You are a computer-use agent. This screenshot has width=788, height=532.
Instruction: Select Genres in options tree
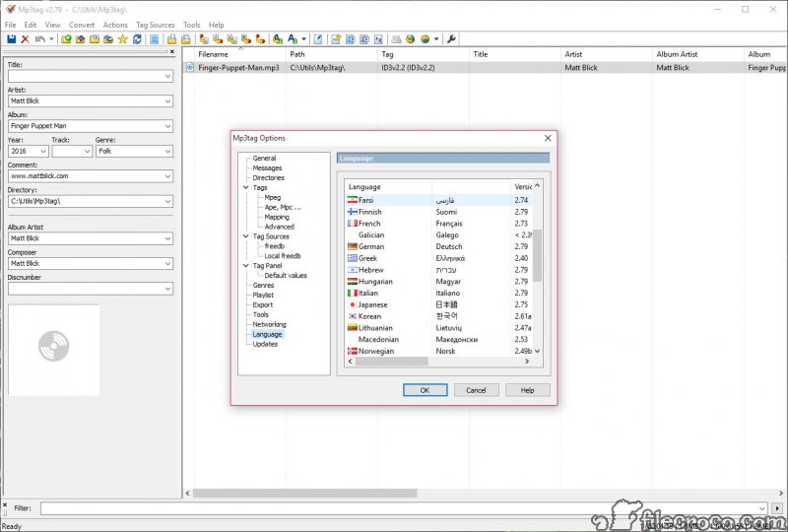(263, 285)
